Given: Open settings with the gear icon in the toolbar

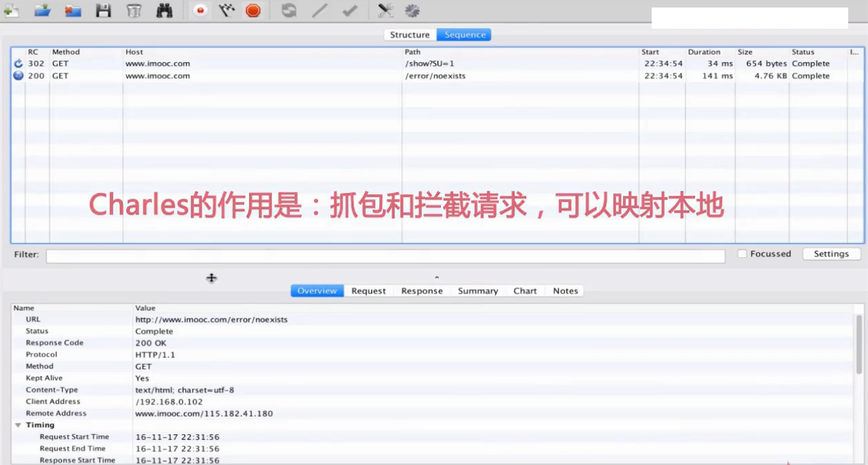Looking at the screenshot, I should (412, 10).
